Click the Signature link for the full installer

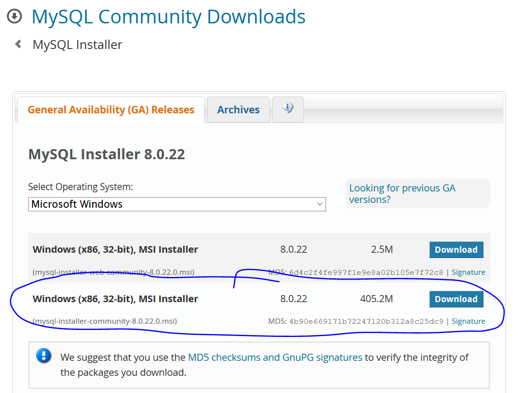(x=468, y=321)
